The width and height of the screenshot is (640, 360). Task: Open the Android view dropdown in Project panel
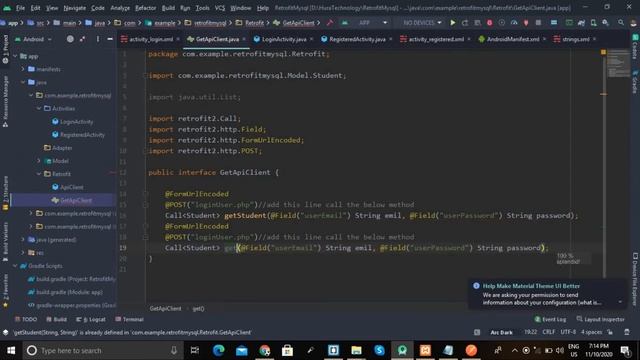(x=33, y=39)
